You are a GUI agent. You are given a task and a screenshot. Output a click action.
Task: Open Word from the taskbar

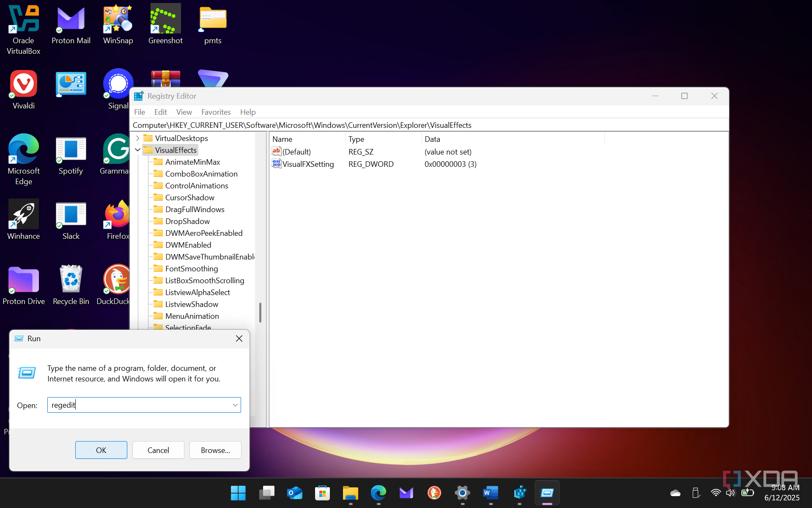click(491, 493)
